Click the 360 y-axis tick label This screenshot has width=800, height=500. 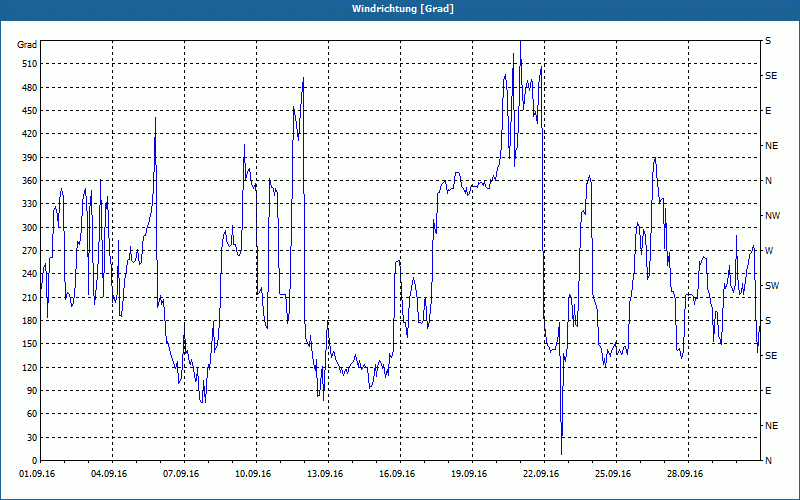click(x=29, y=181)
